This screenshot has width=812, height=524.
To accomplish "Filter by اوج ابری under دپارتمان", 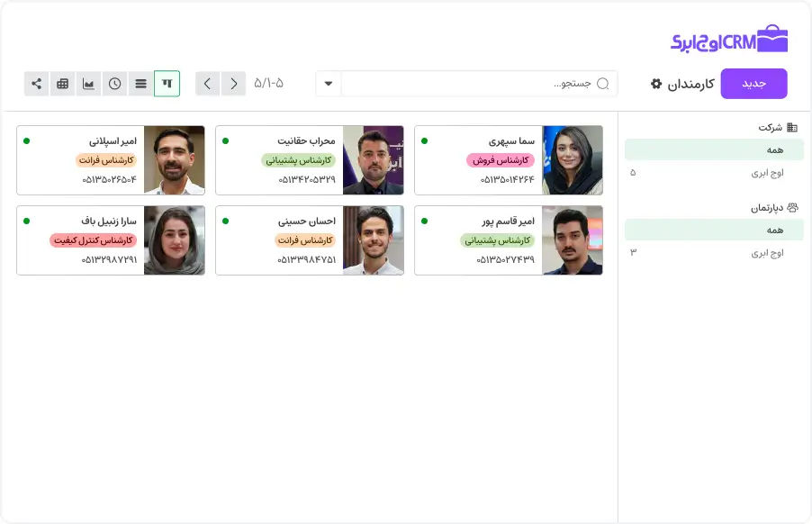I will (x=767, y=253).
